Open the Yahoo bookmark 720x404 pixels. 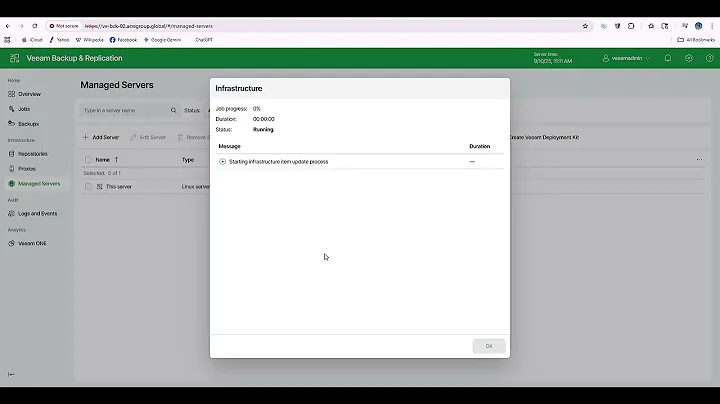point(59,40)
